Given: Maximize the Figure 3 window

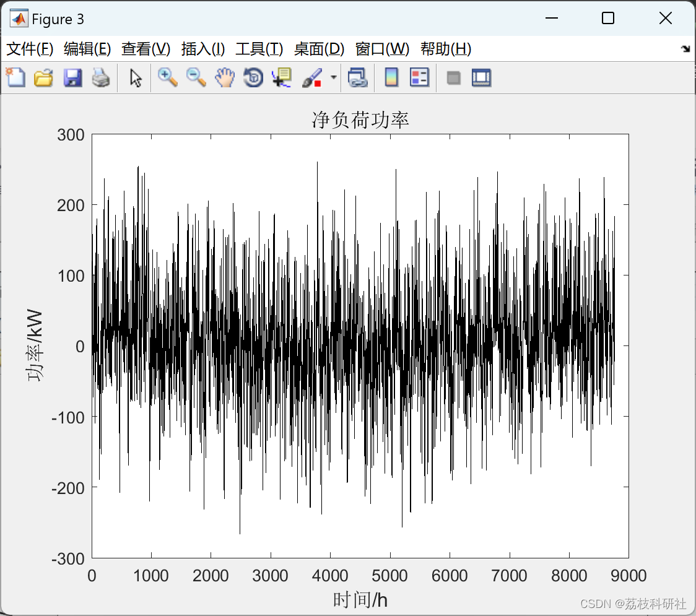Looking at the screenshot, I should 607,18.
